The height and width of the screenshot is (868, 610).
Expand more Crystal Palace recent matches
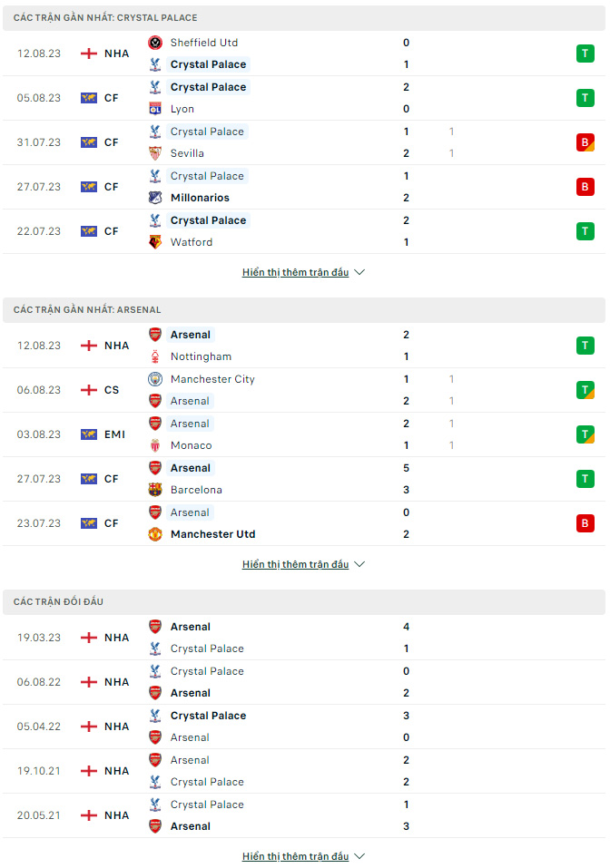click(x=303, y=272)
